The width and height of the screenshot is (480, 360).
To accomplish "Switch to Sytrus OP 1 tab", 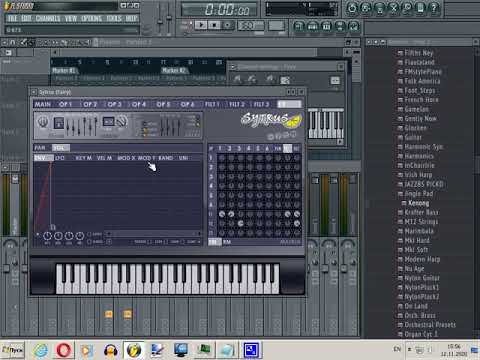I will (66, 104).
